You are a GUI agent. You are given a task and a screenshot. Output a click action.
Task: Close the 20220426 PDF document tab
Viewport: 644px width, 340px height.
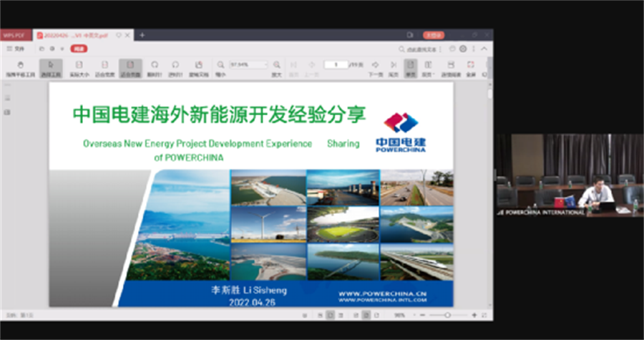(128, 35)
